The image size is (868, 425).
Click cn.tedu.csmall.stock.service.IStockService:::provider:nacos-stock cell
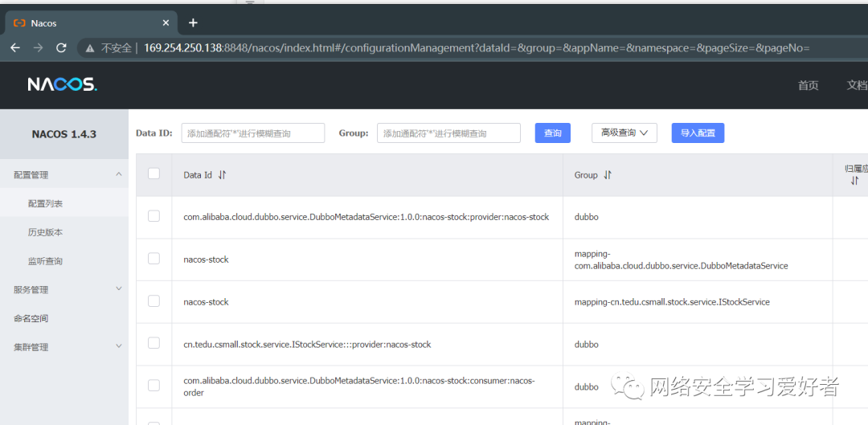tap(307, 344)
